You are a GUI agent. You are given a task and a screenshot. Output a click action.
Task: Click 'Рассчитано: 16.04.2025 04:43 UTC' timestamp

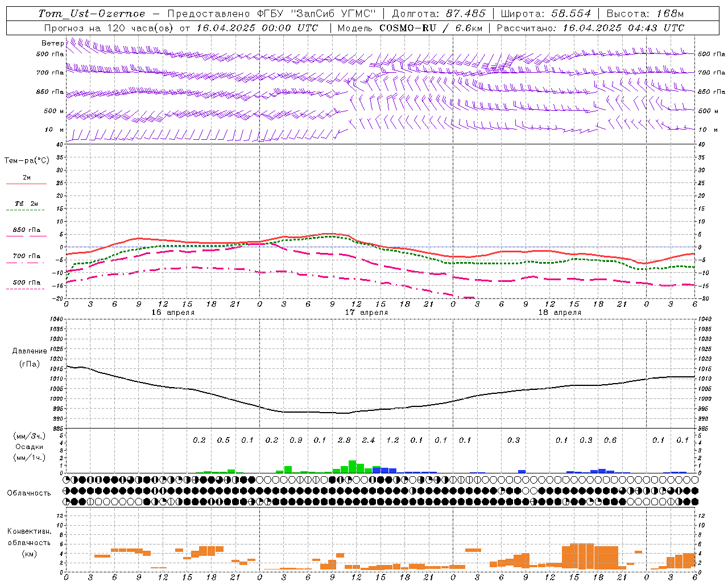tap(590, 28)
